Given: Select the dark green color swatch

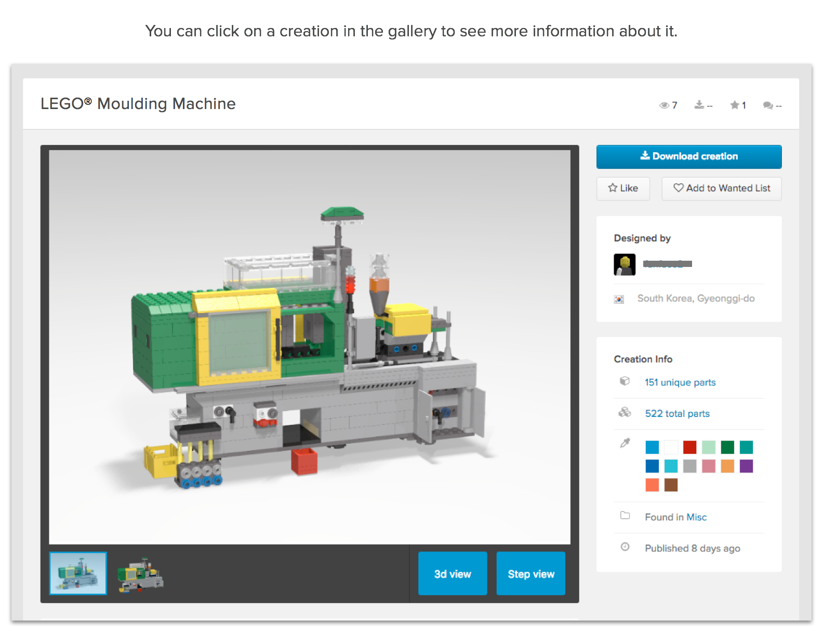Looking at the screenshot, I should (727, 447).
